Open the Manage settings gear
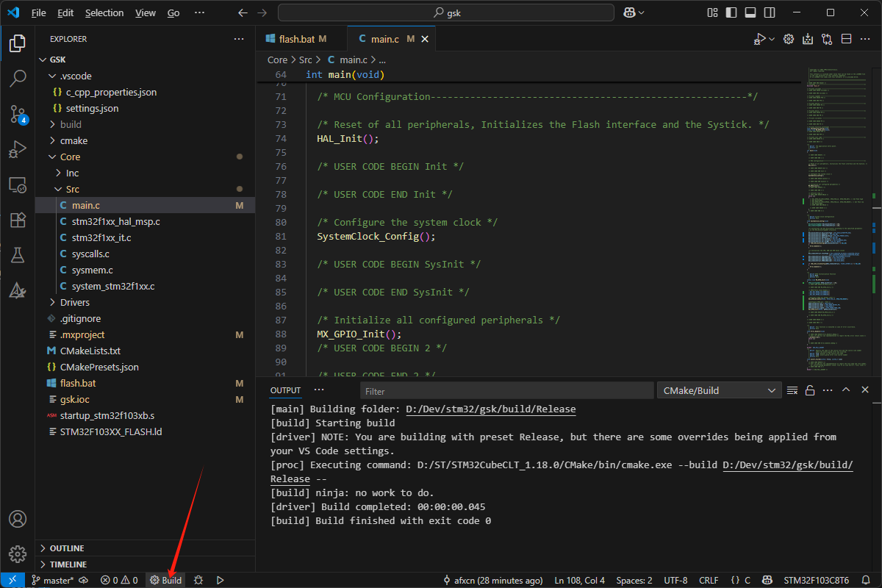The height and width of the screenshot is (588, 882). click(18, 553)
